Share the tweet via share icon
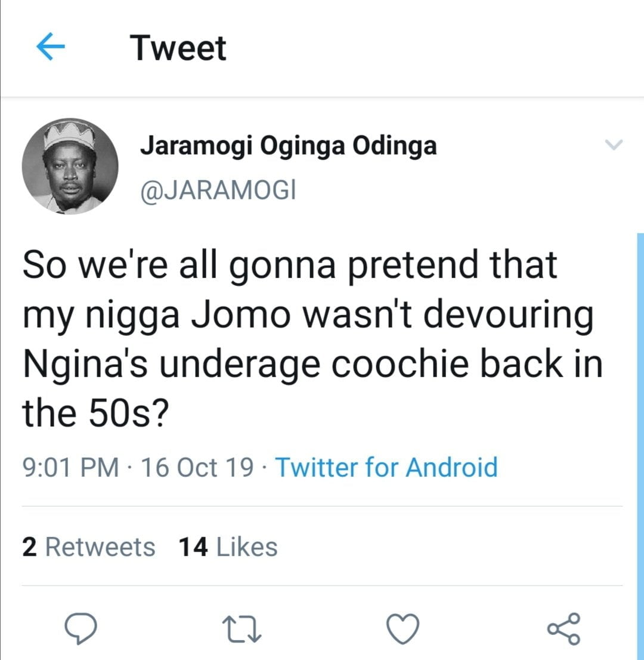The width and height of the screenshot is (644, 660). click(563, 629)
